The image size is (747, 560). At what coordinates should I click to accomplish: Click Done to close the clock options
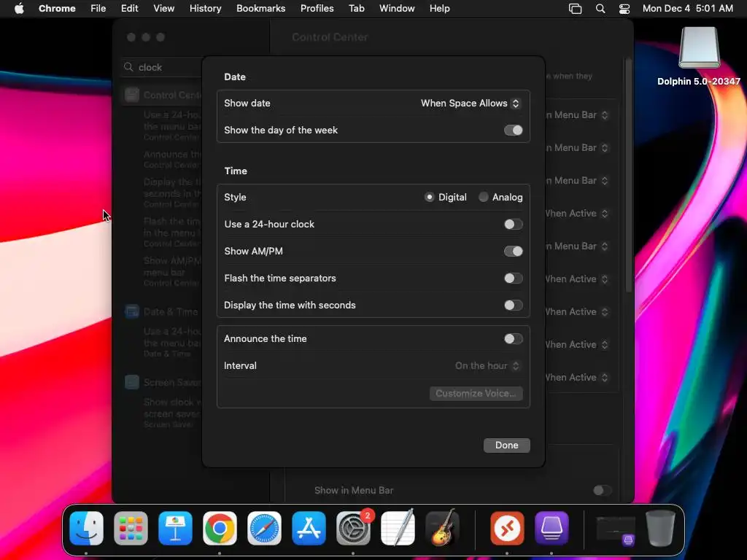click(506, 446)
